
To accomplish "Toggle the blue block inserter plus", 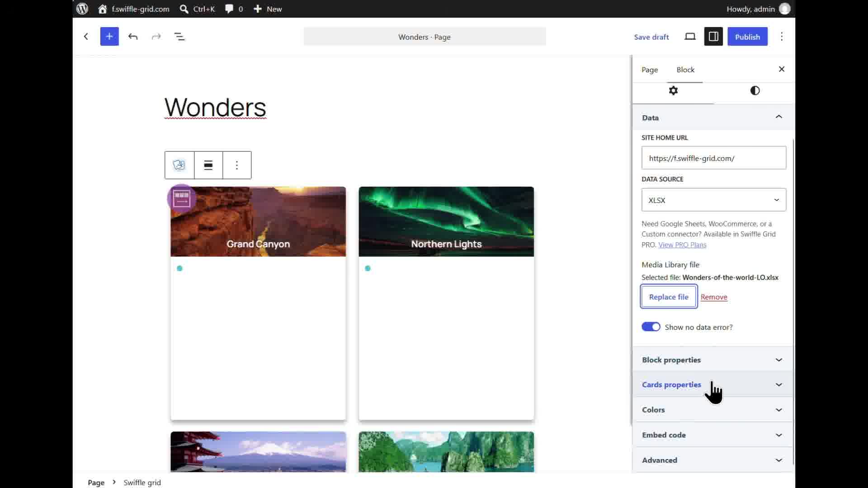I will [109, 37].
